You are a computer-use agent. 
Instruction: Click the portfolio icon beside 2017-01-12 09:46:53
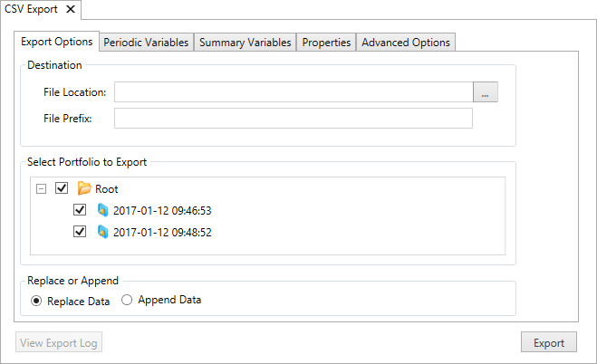[102, 210]
